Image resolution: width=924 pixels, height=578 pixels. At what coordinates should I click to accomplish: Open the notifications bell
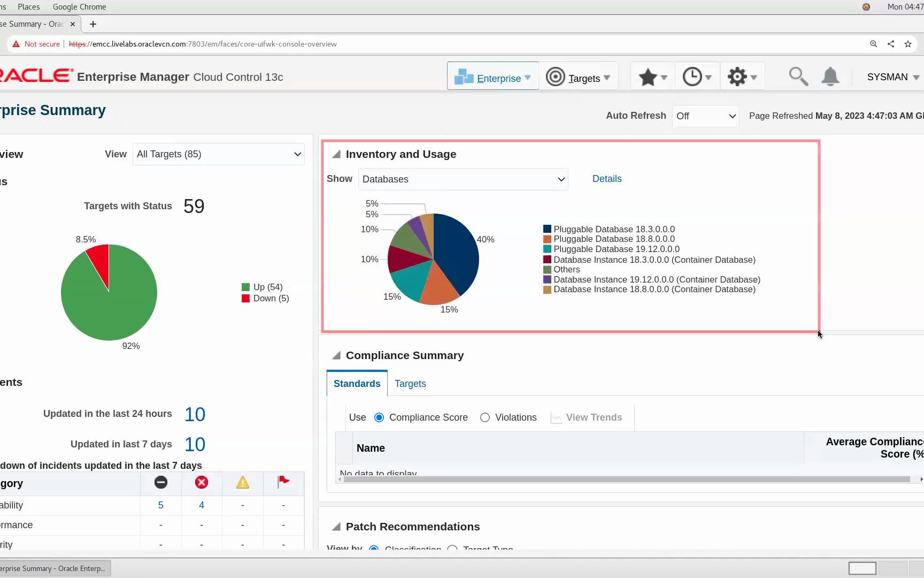(x=830, y=77)
